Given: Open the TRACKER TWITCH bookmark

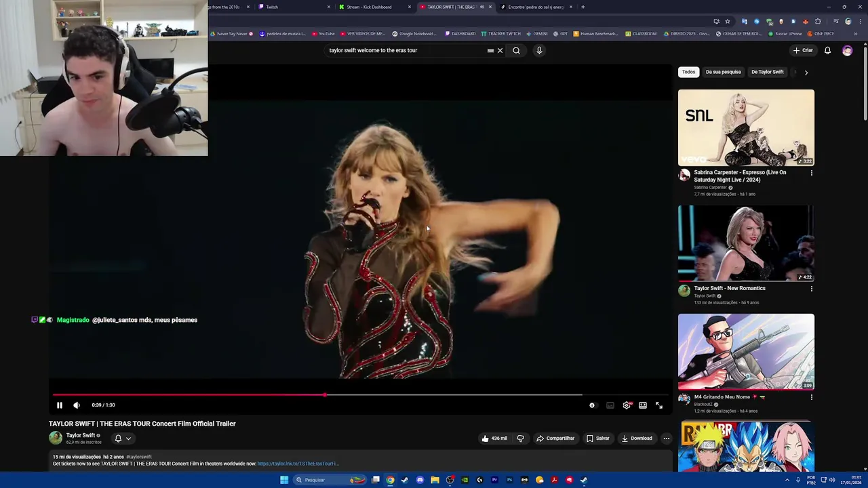Looking at the screenshot, I should 501,33.
